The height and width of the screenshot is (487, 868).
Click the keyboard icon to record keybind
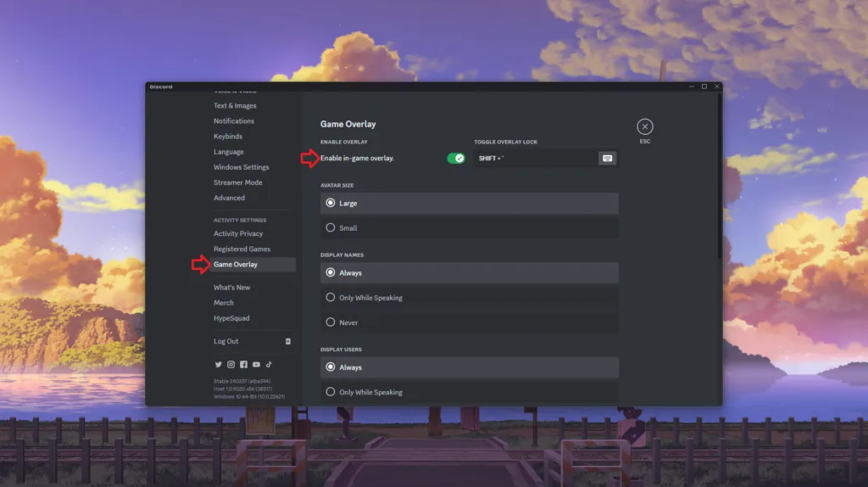pos(607,158)
